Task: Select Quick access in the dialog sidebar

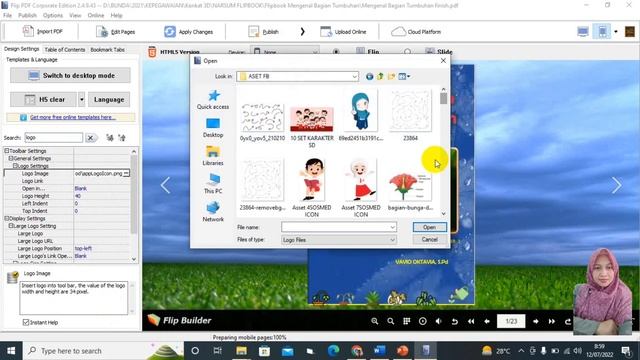Action: [x=213, y=100]
